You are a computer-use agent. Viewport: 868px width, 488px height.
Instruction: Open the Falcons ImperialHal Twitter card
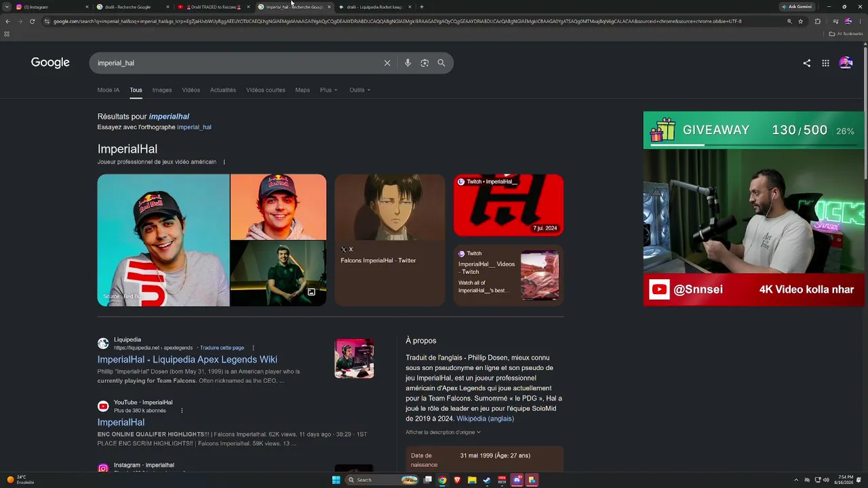click(x=390, y=240)
